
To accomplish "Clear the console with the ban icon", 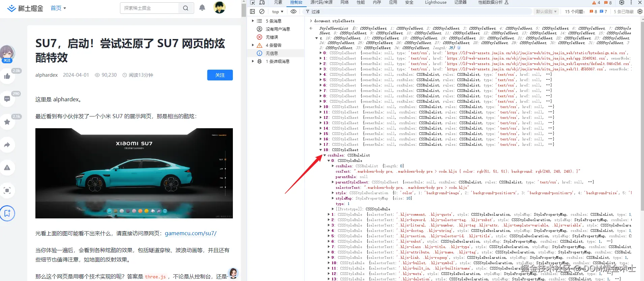I will click(262, 11).
